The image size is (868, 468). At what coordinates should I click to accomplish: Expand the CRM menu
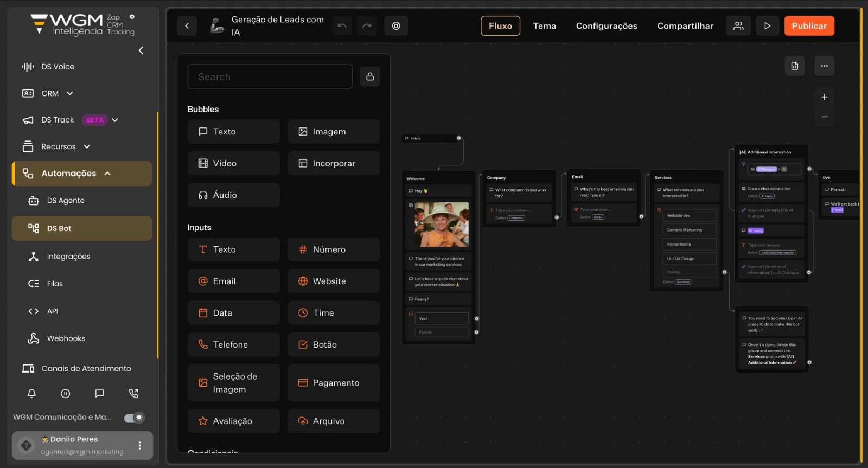[x=69, y=93]
